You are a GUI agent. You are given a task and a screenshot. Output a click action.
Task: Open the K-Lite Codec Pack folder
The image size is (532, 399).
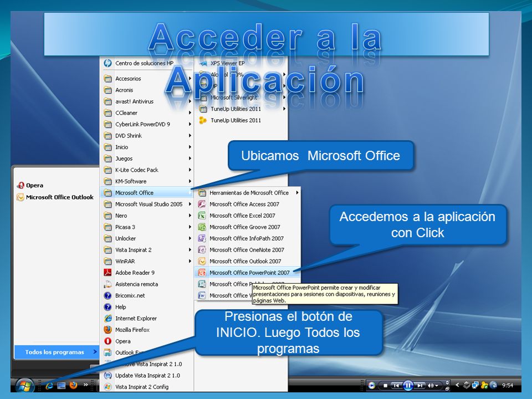point(147,170)
